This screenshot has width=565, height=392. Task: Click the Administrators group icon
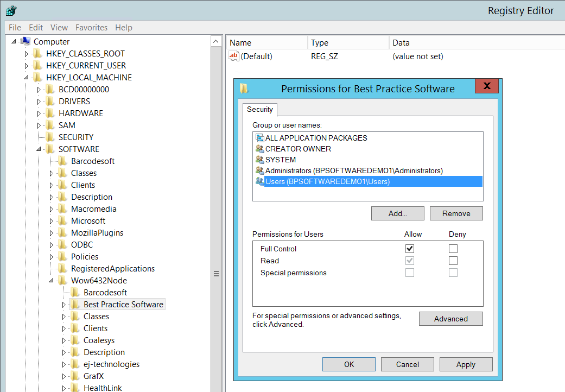[260, 170]
